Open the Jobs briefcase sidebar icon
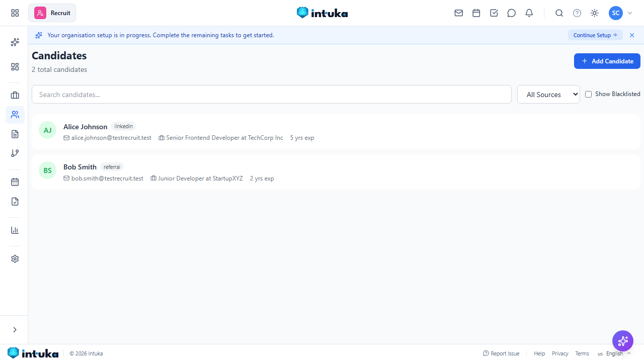 click(15, 95)
